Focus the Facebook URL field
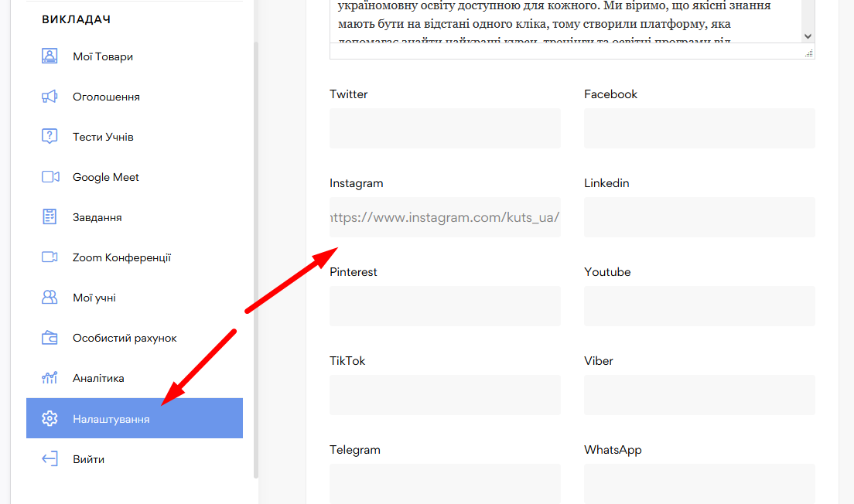The image size is (854, 504). [699, 128]
